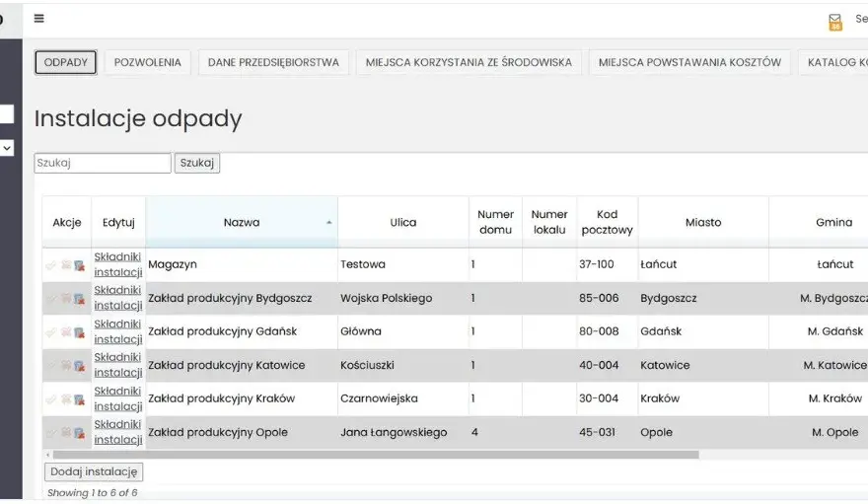This screenshot has height=504, width=868.
Task: Sort table by Numer domu column header
Action: point(495,222)
